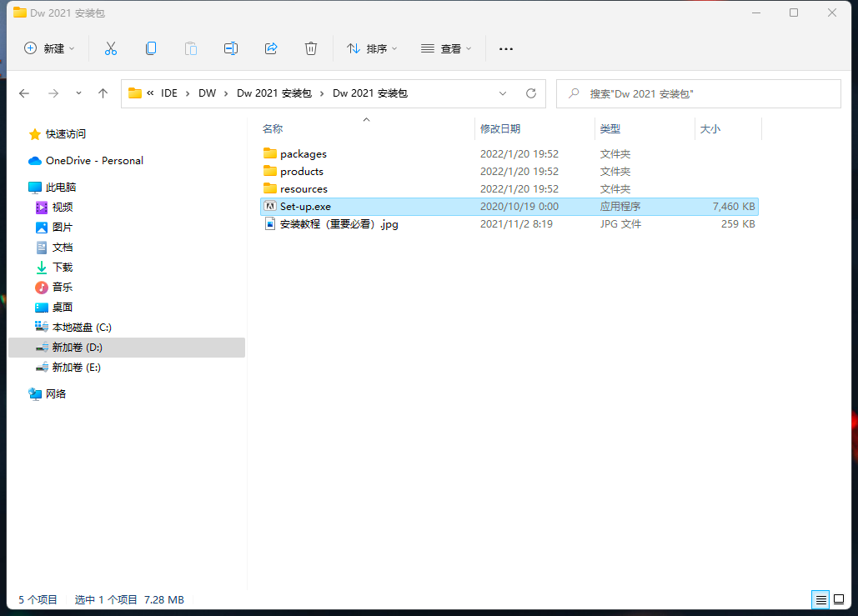Click the Copy icon in toolbar

click(151, 48)
